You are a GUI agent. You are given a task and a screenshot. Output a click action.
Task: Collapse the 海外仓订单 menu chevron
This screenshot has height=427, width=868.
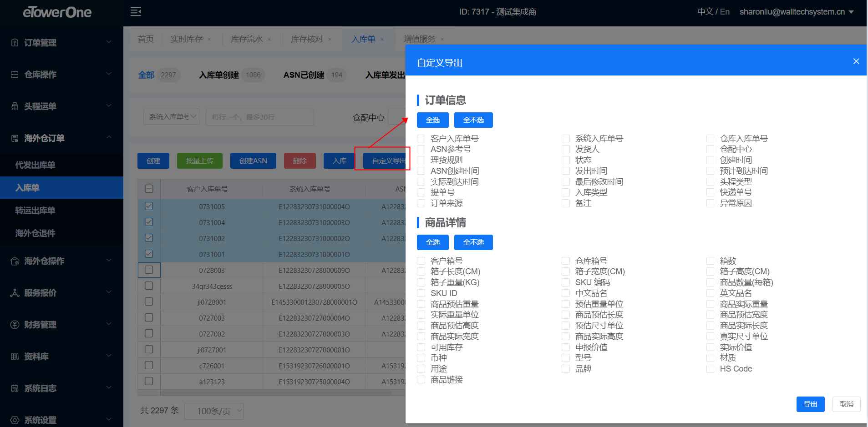pyautogui.click(x=109, y=137)
